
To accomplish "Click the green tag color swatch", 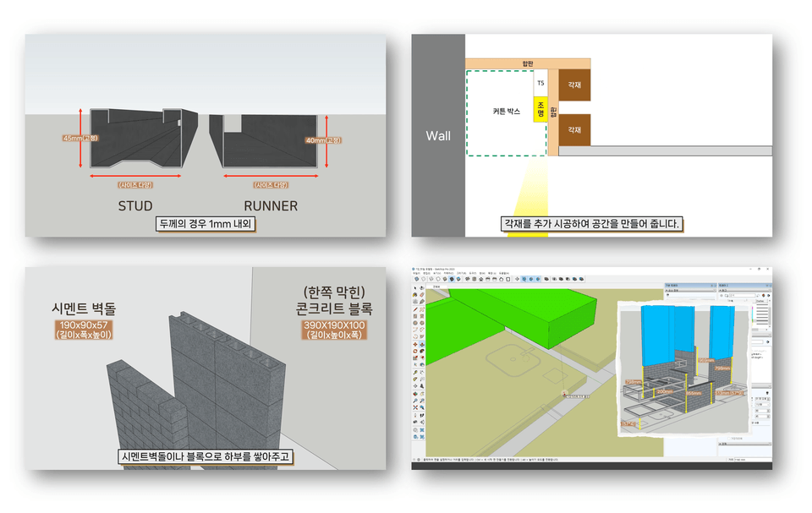I will point(753,320).
